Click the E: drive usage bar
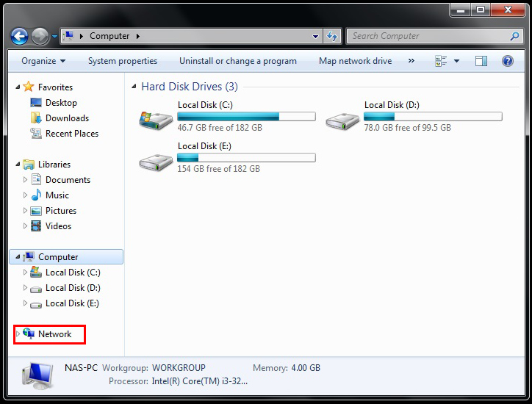 (246, 158)
